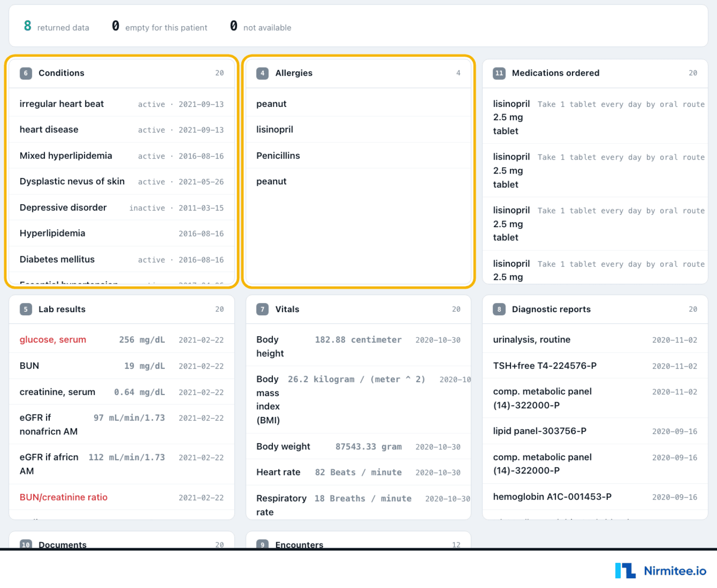Click the number 5 badge beside Lab results
717x588 pixels.
26,309
